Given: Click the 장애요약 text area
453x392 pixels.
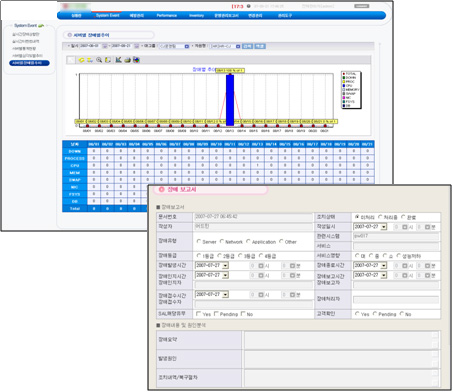Looking at the screenshot, I should (x=342, y=340).
